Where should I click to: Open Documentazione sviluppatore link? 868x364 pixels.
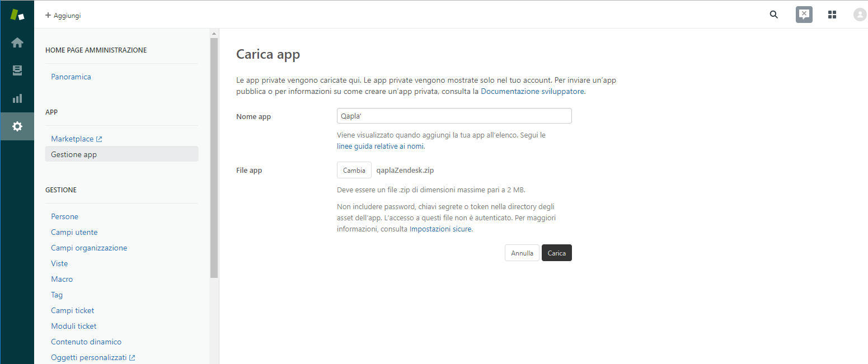[532, 91]
